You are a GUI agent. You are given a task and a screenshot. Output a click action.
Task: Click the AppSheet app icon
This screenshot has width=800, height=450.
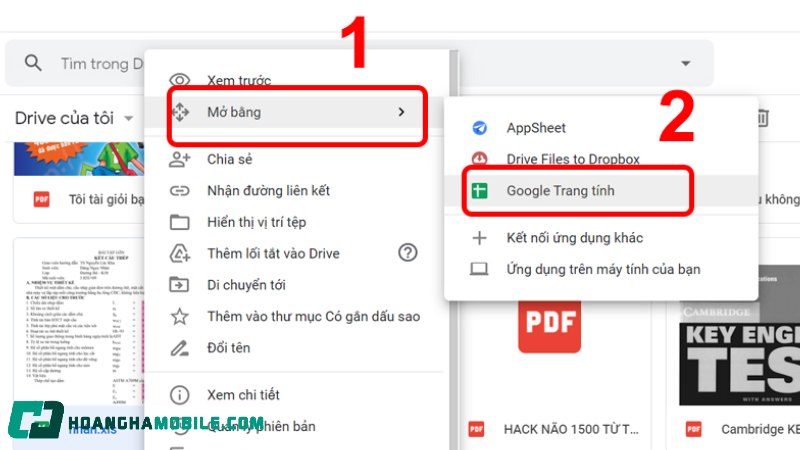click(479, 128)
